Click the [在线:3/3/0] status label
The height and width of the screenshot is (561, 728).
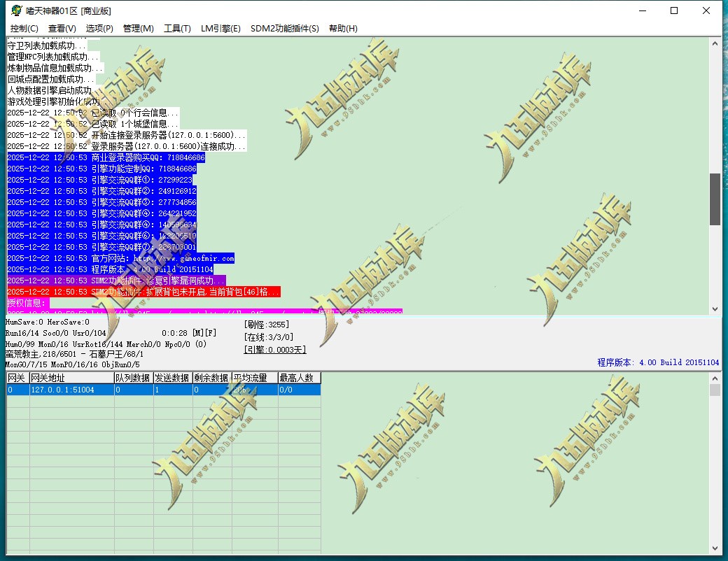point(268,337)
